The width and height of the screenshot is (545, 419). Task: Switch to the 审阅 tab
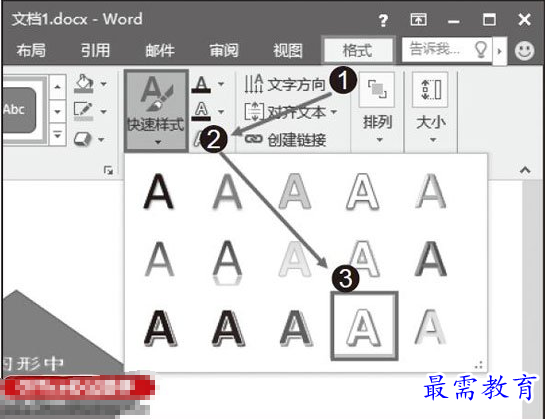pyautogui.click(x=224, y=50)
